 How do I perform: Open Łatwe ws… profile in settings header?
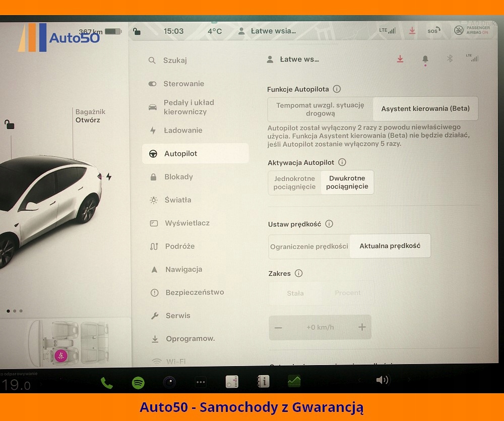[293, 59]
